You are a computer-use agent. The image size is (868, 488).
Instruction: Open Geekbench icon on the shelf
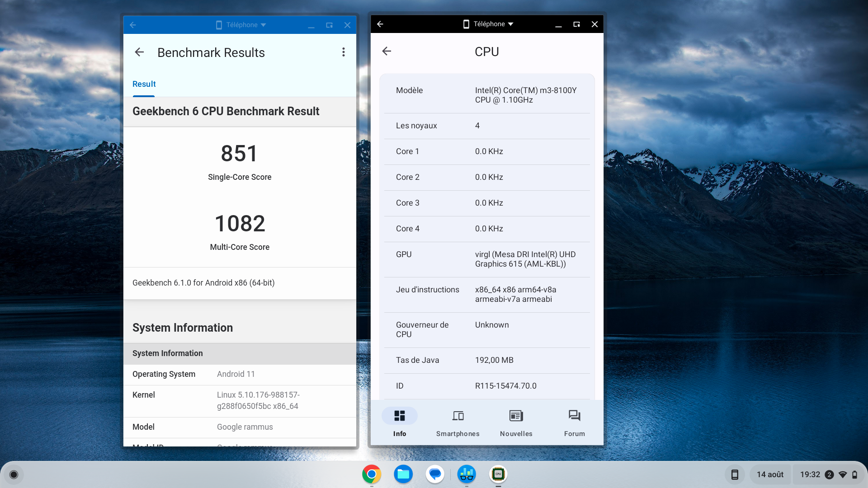467,474
